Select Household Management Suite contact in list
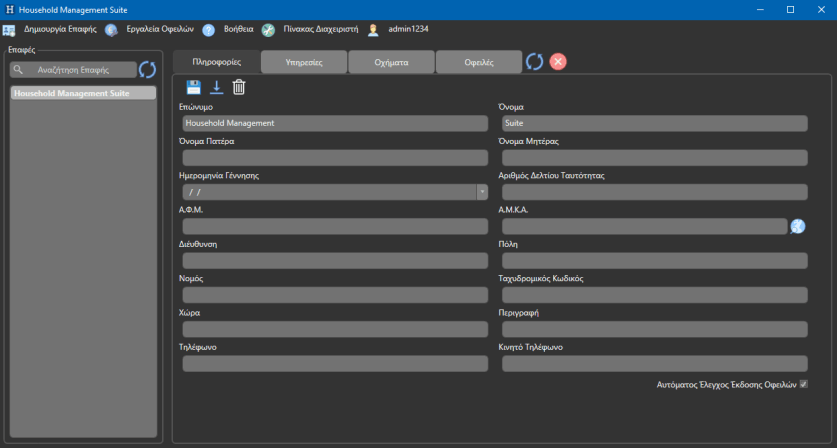This screenshot has height=448, width=837. click(83, 93)
